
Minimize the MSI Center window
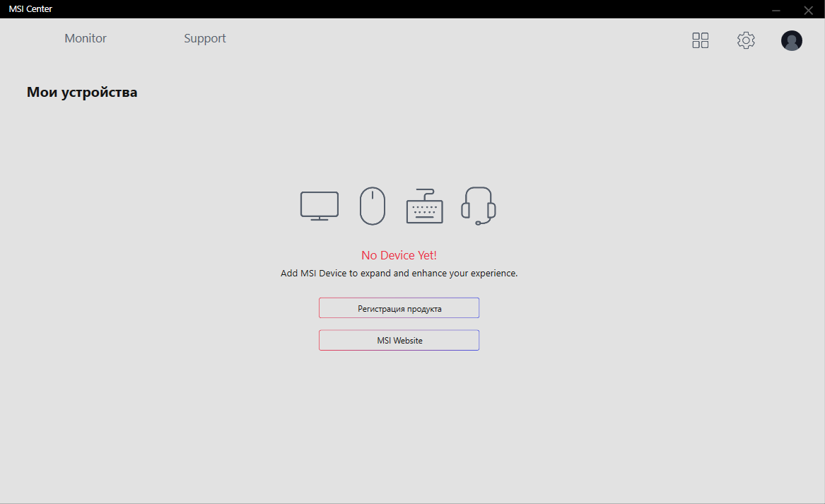click(776, 10)
